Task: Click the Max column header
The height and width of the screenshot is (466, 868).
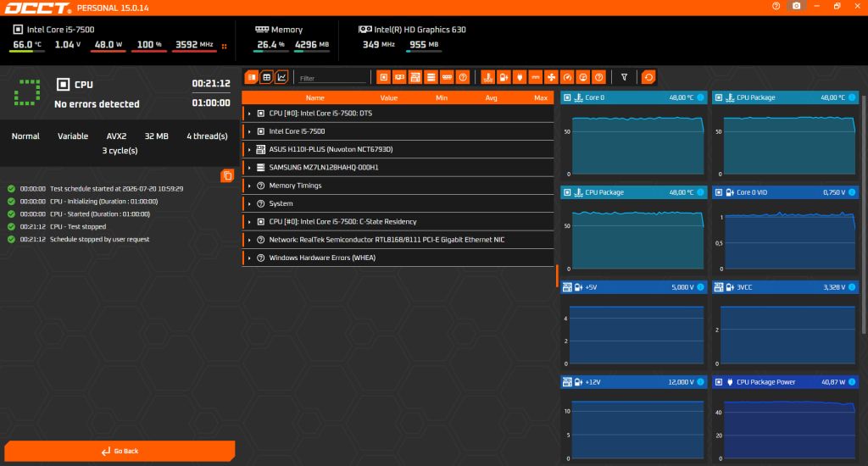Action: [540, 98]
